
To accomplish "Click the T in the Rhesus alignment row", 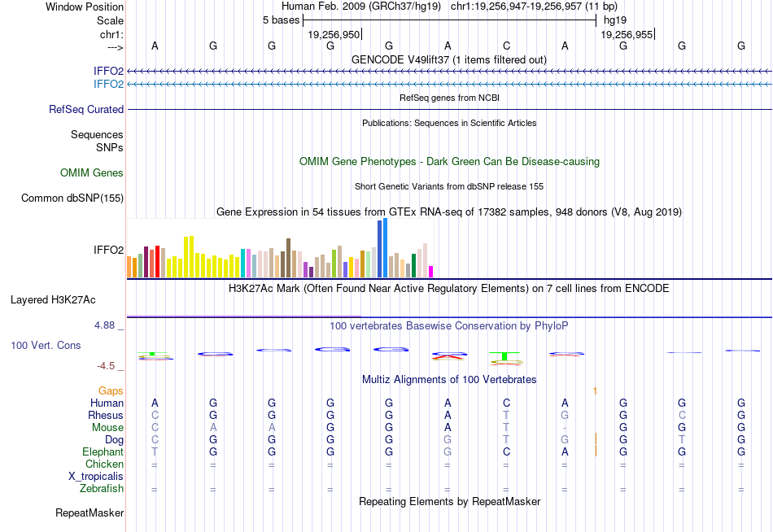I will tap(506, 415).
